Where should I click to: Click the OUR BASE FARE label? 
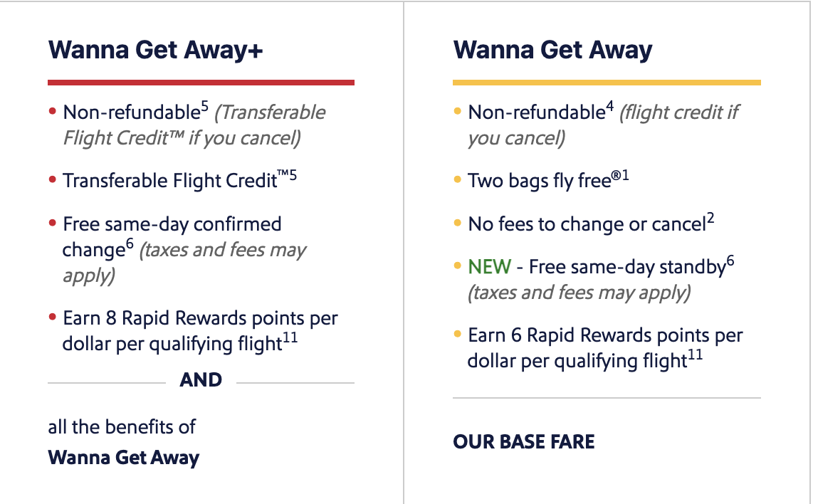tap(523, 442)
